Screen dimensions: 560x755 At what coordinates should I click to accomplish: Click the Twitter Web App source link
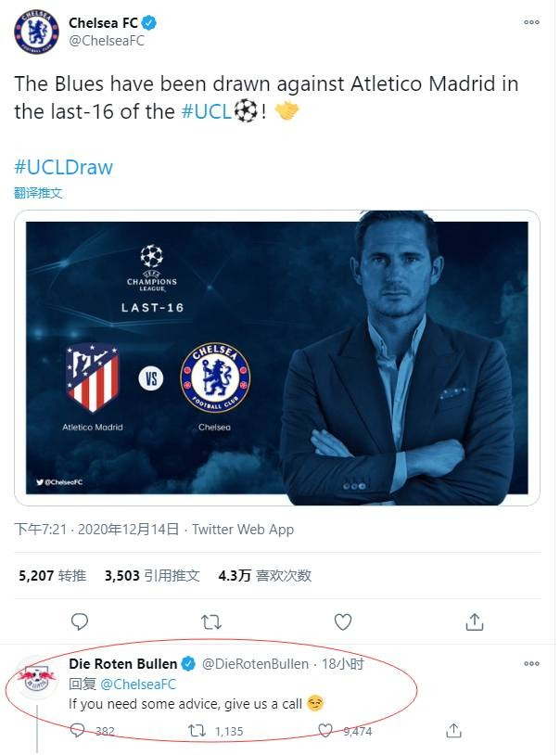(242, 529)
